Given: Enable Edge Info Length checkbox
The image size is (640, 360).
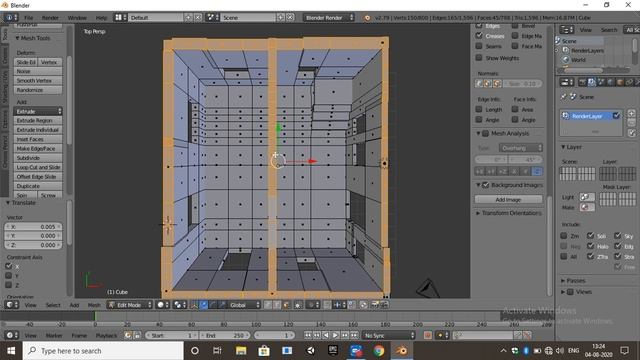Looking at the screenshot, I should click(x=479, y=109).
